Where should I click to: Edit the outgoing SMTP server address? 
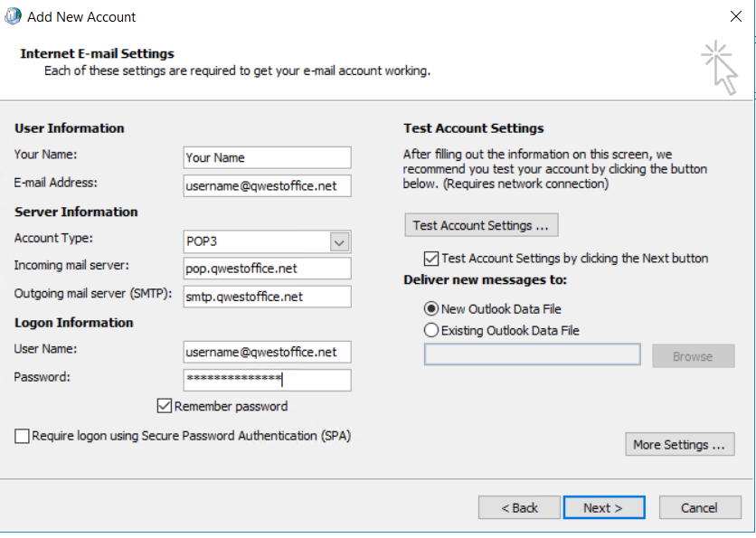click(266, 297)
